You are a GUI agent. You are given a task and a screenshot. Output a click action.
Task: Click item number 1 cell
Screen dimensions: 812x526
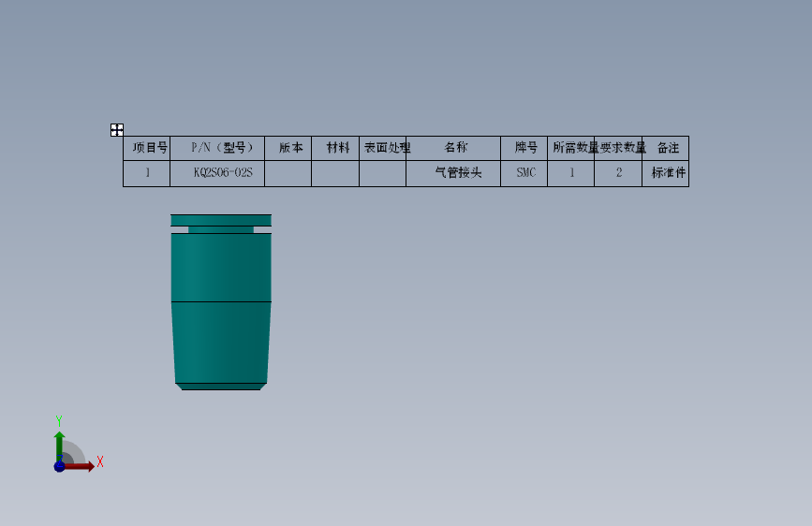pyautogui.click(x=146, y=173)
